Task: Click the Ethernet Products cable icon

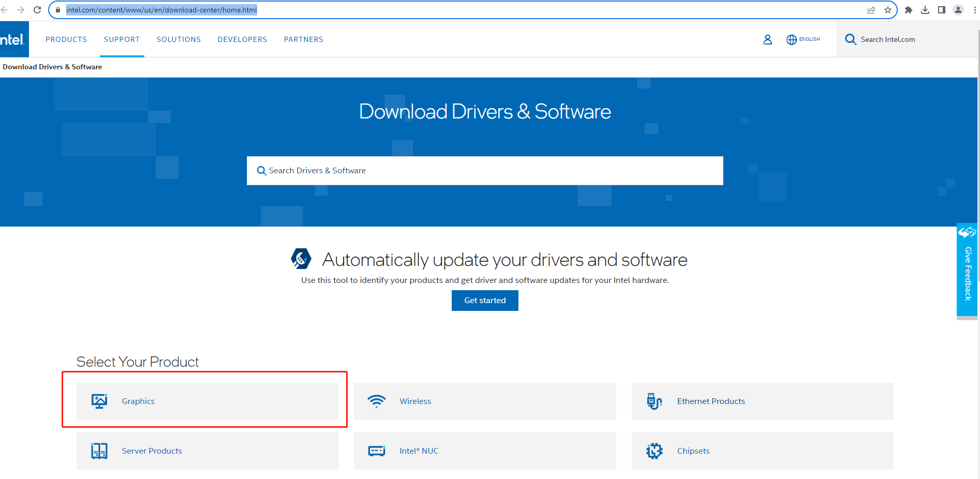Action: click(654, 401)
